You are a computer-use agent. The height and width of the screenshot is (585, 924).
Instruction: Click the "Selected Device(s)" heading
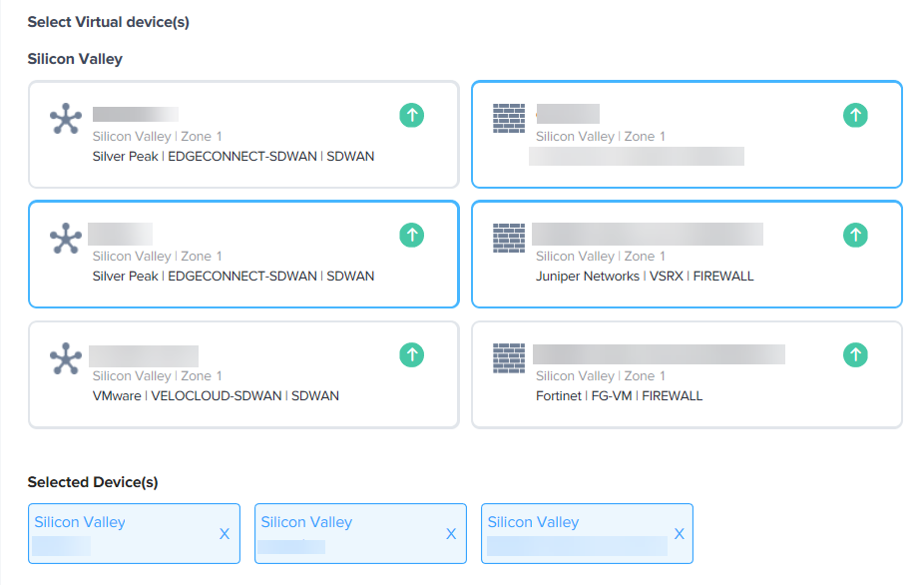[x=93, y=482]
